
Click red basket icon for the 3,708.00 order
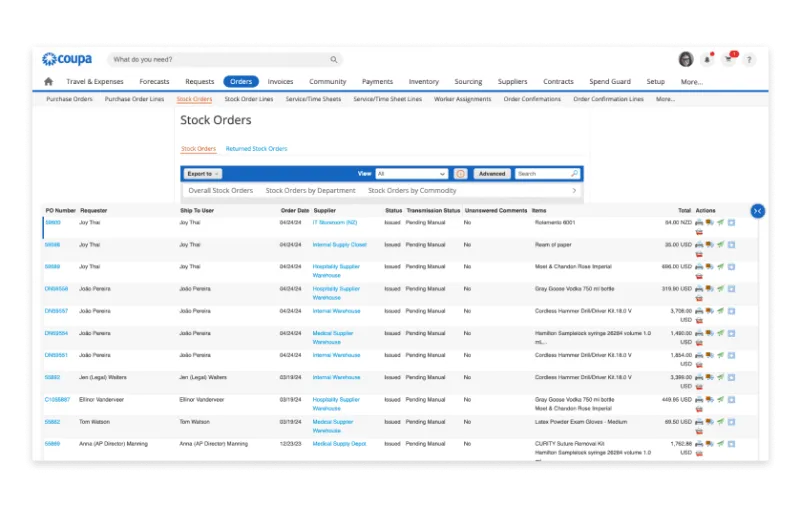click(699, 320)
